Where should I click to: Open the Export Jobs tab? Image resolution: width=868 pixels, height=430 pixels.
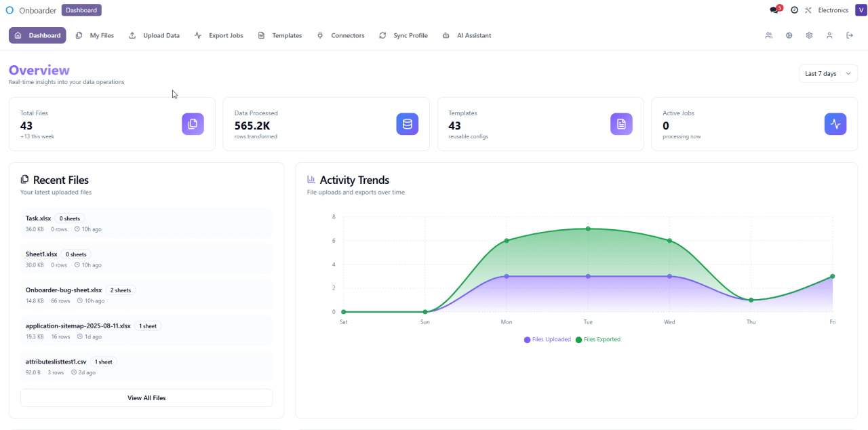(218, 35)
